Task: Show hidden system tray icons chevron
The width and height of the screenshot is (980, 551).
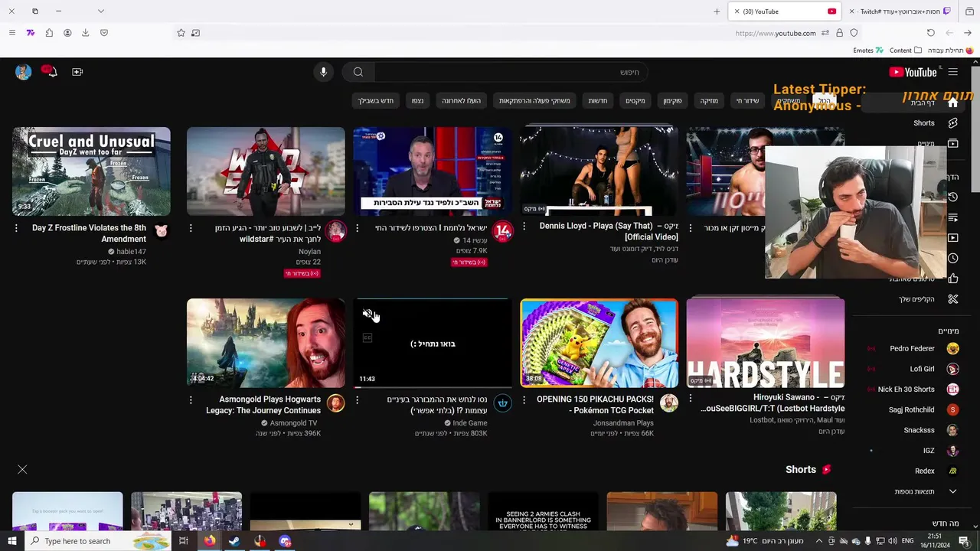Action: (x=819, y=541)
